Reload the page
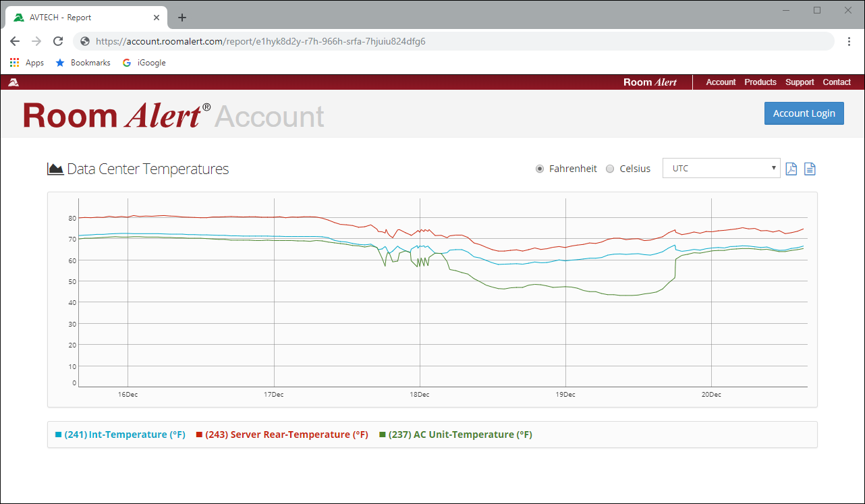The image size is (865, 504). click(58, 41)
